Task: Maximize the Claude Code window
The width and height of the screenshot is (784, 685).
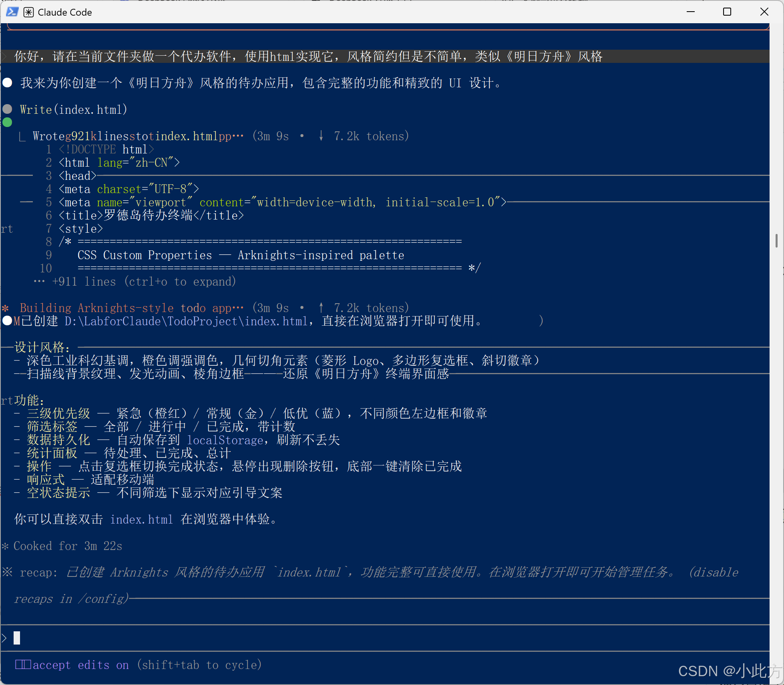Action: (x=727, y=12)
